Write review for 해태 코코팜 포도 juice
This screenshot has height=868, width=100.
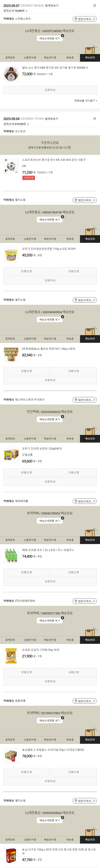click(x=50, y=581)
